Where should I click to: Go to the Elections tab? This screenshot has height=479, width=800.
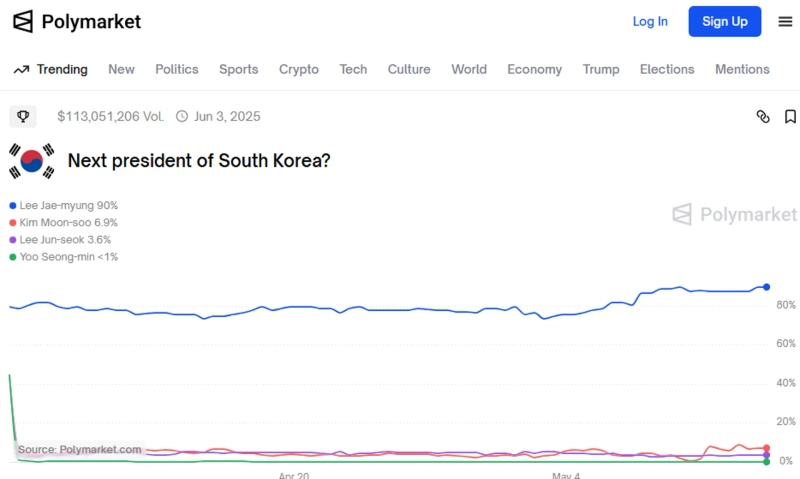pyautogui.click(x=667, y=70)
